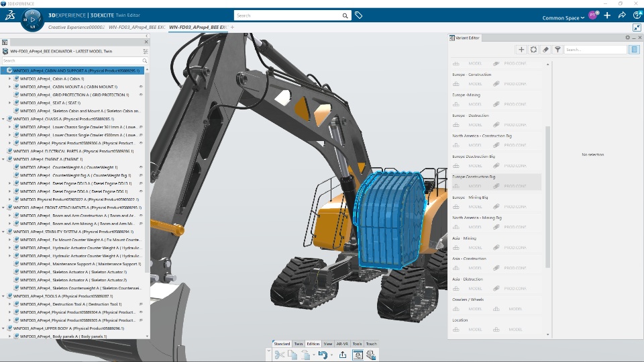The image size is (644, 362).
Task: Click the share arrow icon in top bar
Action: 622,15
